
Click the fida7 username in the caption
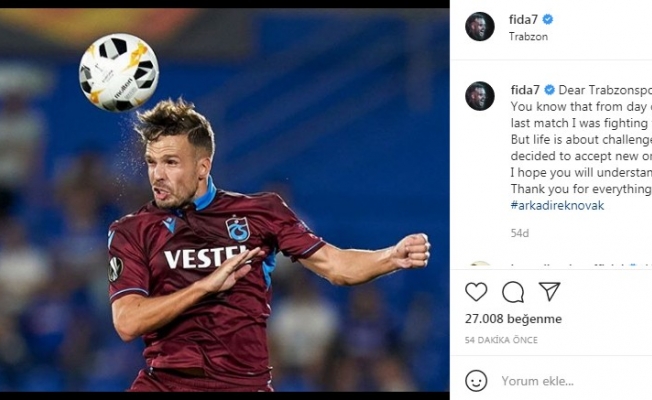(524, 89)
